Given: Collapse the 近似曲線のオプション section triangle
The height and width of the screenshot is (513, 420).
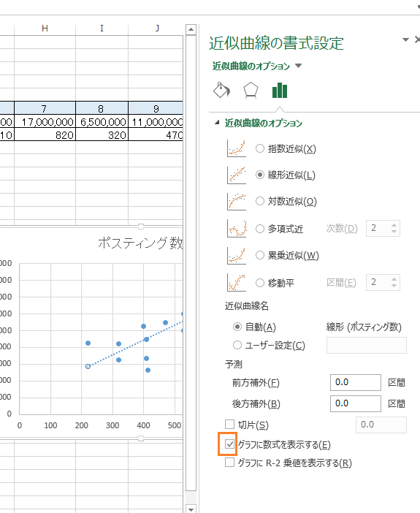Looking at the screenshot, I should click(217, 123).
